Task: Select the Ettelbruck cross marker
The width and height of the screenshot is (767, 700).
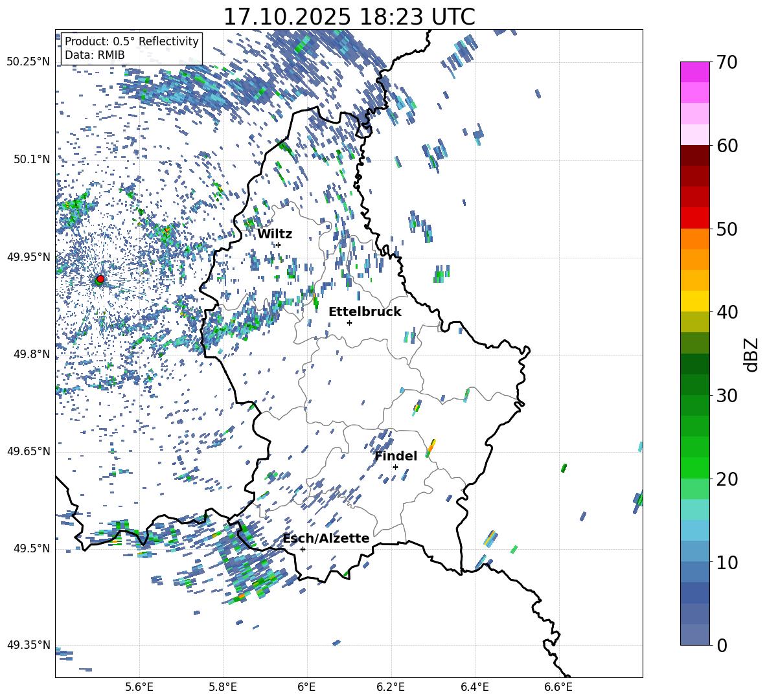Action: point(349,322)
